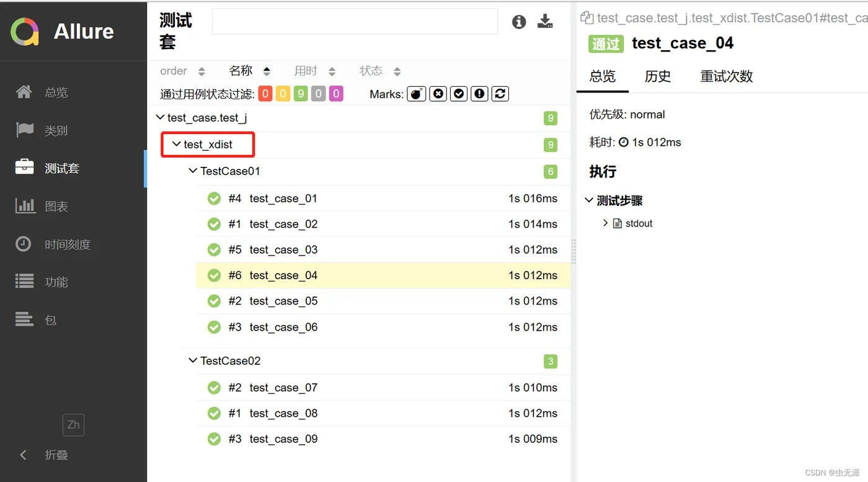The height and width of the screenshot is (482, 868).
Task: Open test_case_09 result row
Action: pyautogui.click(x=383, y=439)
